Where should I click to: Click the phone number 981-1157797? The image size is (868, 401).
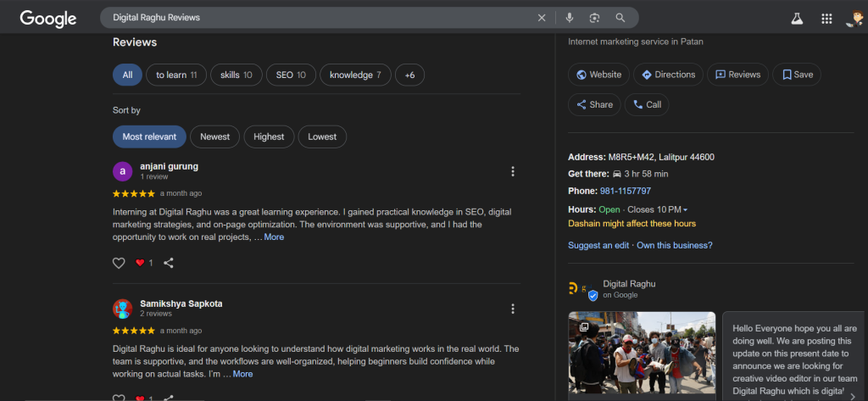(x=626, y=191)
